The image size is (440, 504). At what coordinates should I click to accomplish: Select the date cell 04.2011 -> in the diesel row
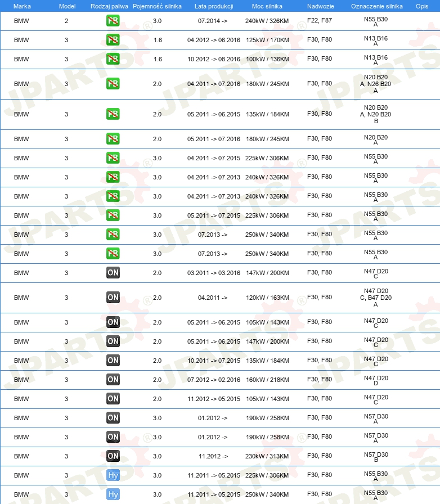tap(213, 298)
